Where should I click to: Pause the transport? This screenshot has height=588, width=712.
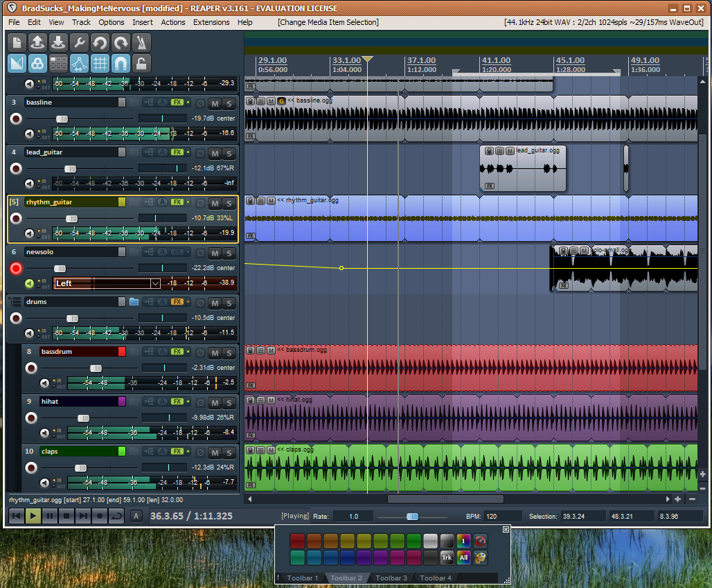[x=49, y=516]
